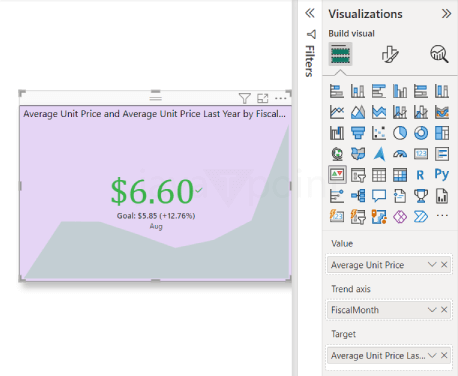Choose the Ribbon chart visual
Viewport: 458px width, 376px height.
[442, 112]
